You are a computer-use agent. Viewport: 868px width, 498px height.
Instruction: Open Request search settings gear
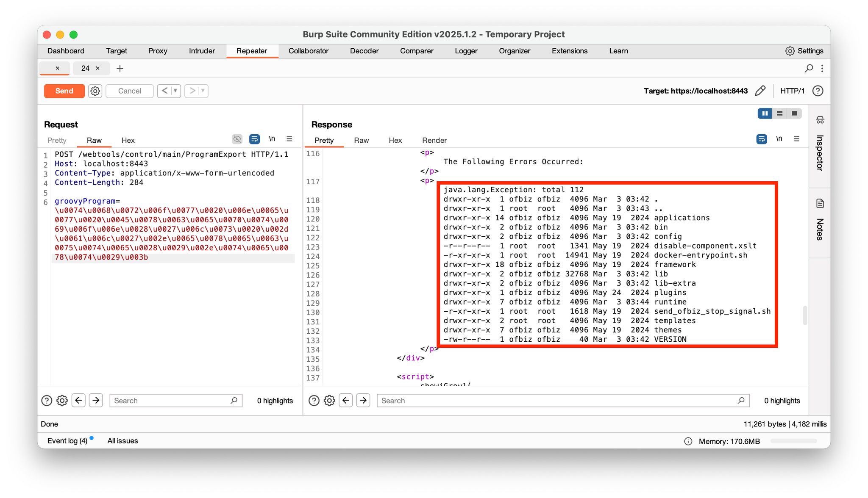(62, 401)
